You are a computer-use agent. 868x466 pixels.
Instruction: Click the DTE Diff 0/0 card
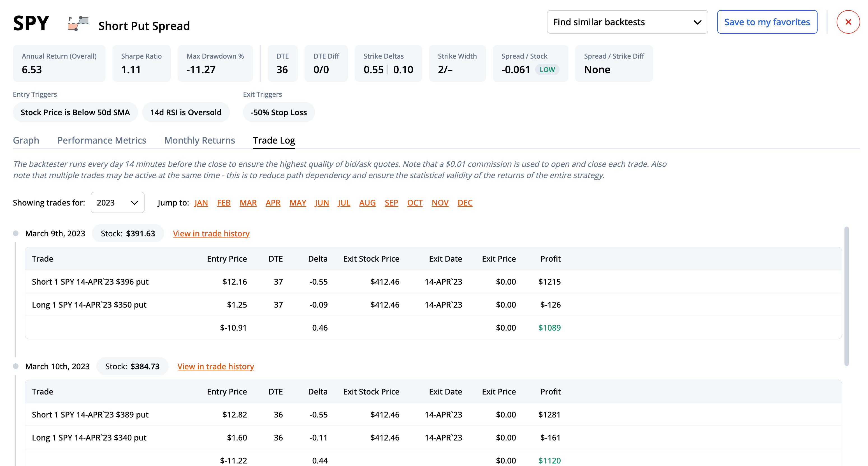point(326,63)
